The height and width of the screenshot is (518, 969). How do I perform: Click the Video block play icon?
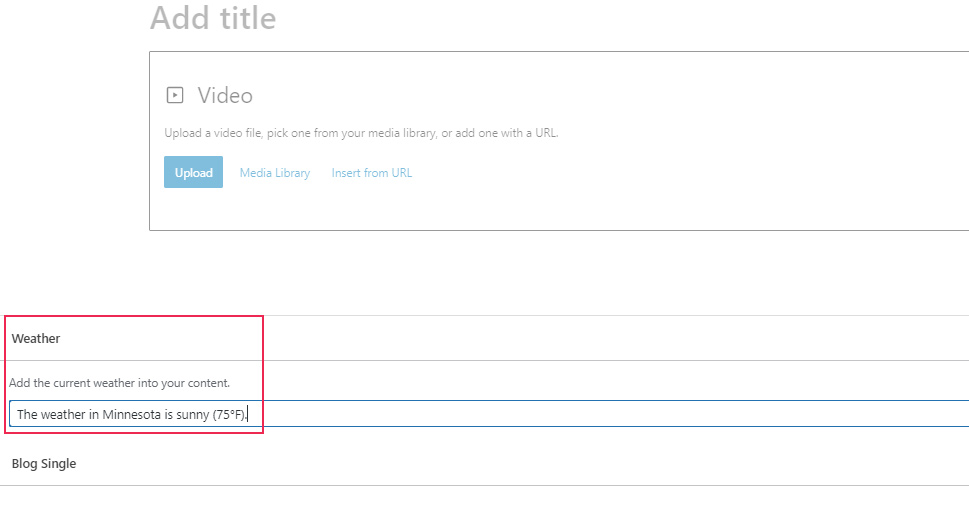(x=175, y=95)
